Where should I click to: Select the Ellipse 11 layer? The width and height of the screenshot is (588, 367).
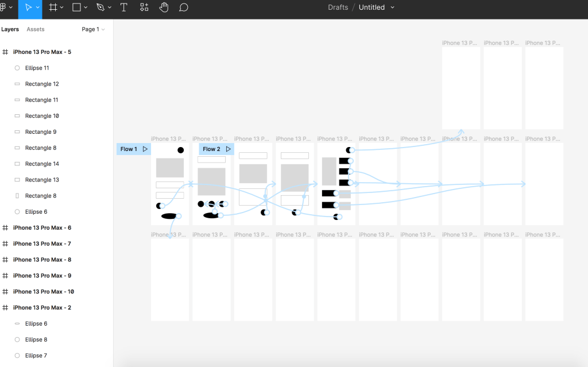37,68
